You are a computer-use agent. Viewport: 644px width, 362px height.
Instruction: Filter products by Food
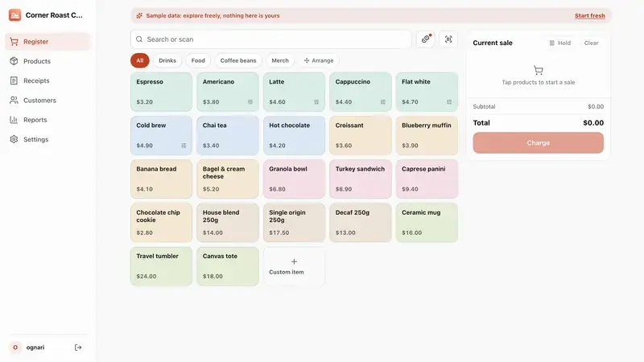tap(198, 60)
